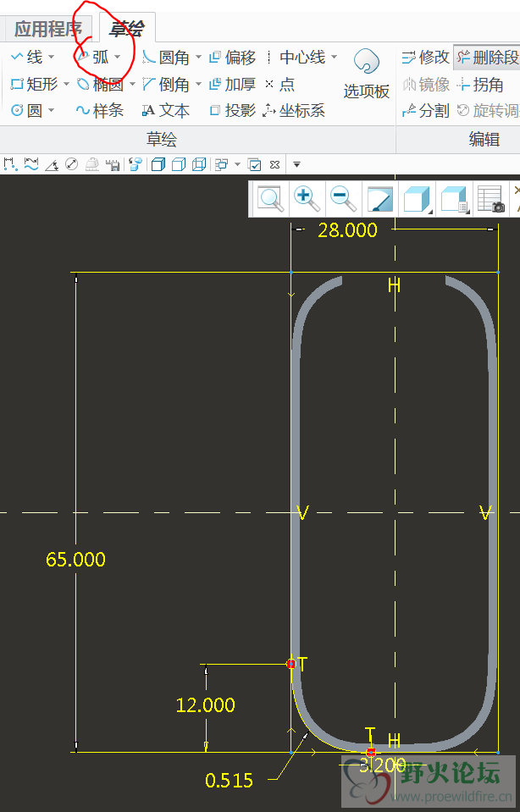Select the 点 (Point) tool
Screen dimensions: 520x812
pos(279,84)
